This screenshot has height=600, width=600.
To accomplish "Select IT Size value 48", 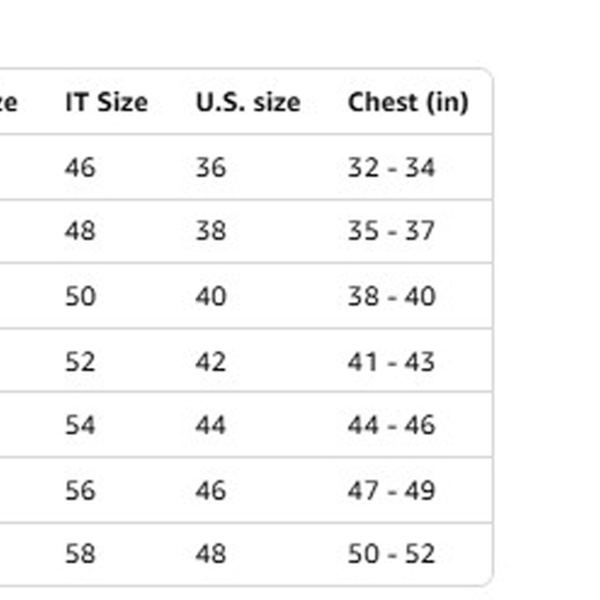I will point(80,231).
